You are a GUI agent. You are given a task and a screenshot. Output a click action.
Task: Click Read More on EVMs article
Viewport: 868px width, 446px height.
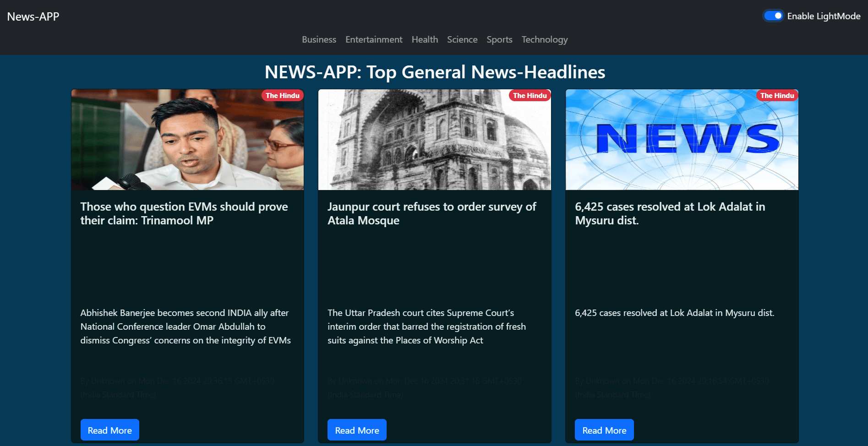110,430
